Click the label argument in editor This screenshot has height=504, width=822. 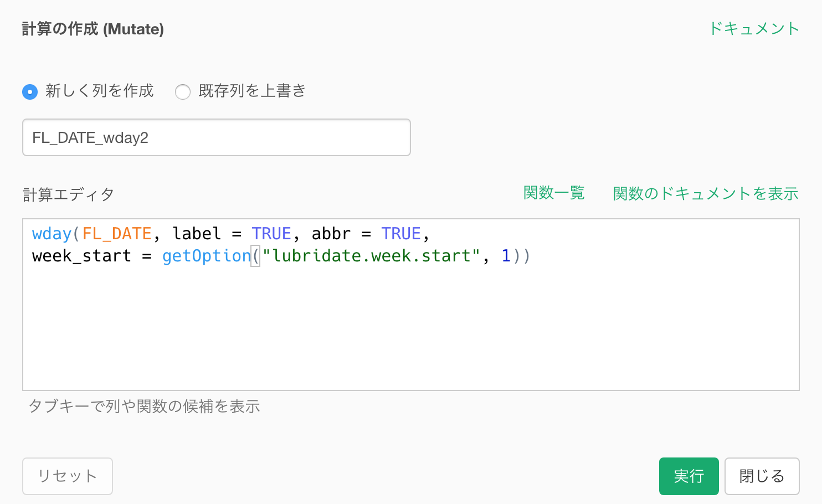(x=197, y=234)
